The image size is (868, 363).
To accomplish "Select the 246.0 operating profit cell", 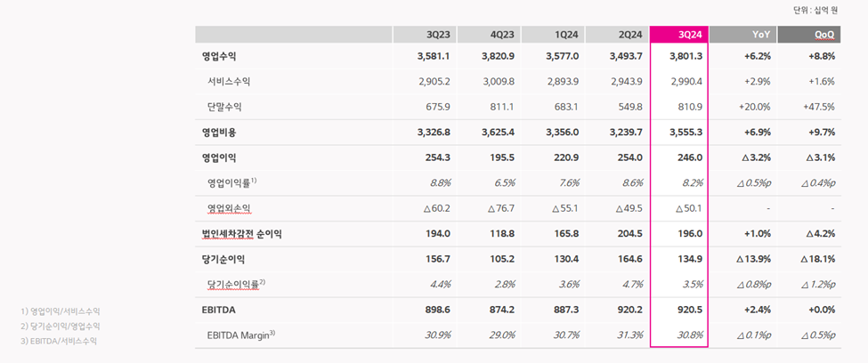I will [692, 157].
